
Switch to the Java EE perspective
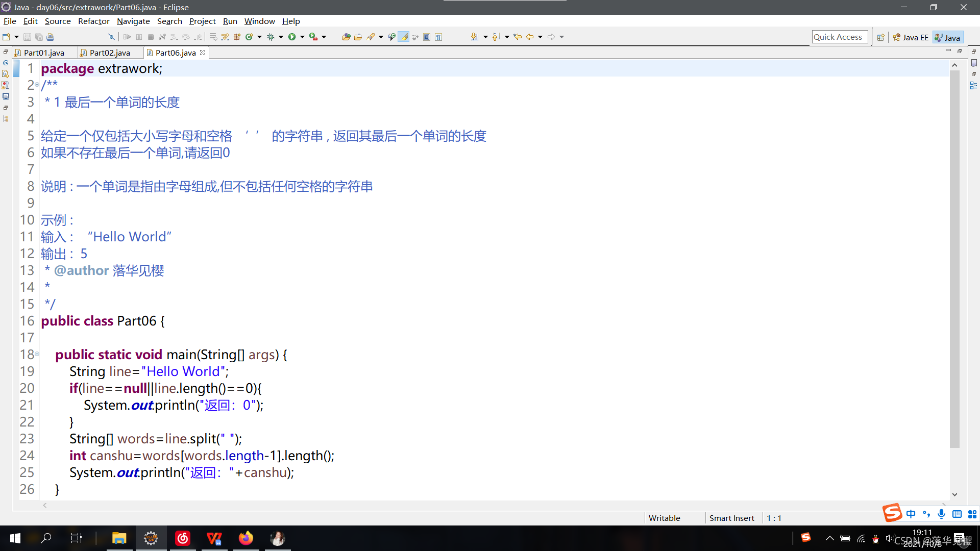[x=911, y=37]
